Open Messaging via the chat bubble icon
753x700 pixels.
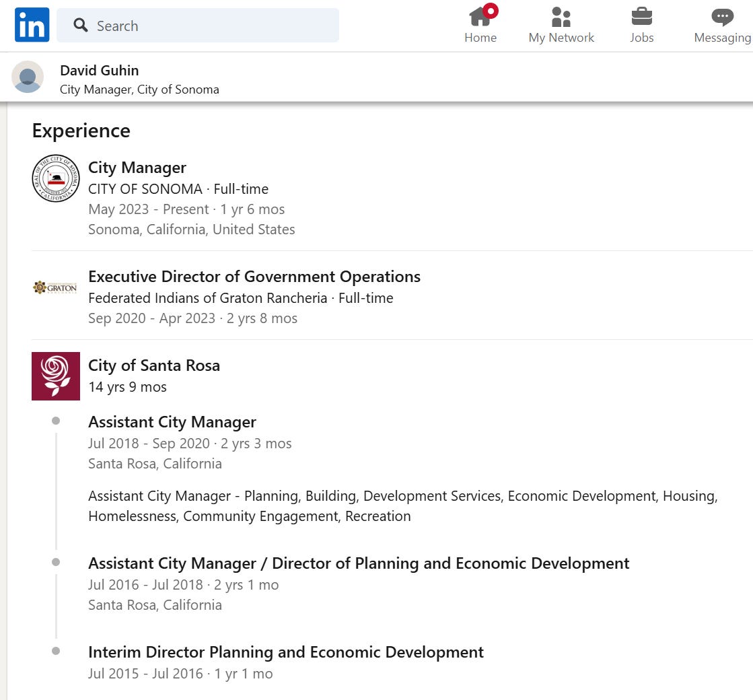722,17
